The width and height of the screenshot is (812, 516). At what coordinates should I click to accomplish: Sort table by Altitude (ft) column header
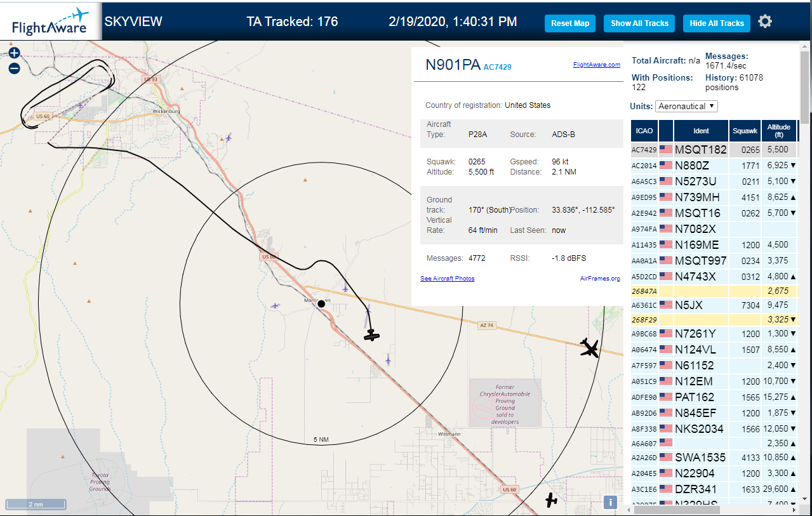(778, 131)
